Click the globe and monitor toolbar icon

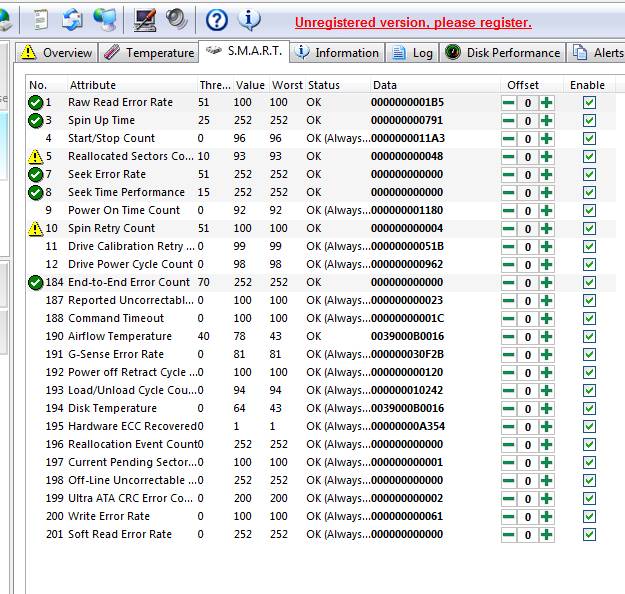pyautogui.click(x=105, y=20)
